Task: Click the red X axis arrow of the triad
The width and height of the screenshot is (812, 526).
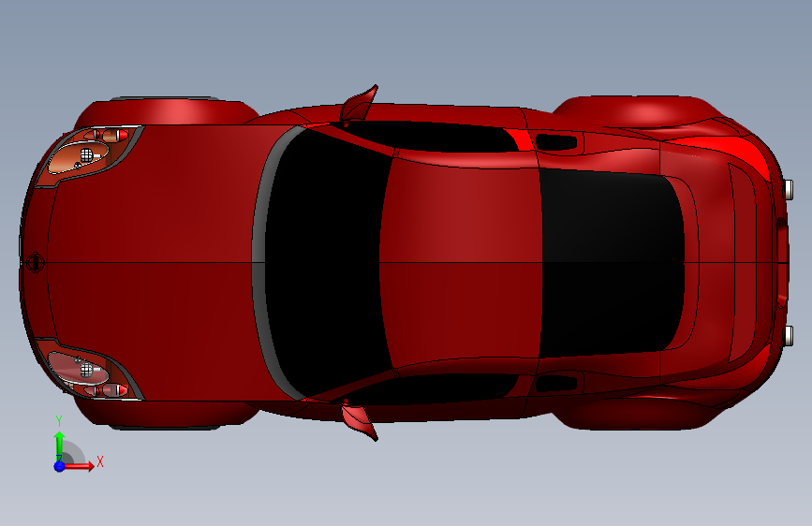Action: pyautogui.click(x=79, y=466)
